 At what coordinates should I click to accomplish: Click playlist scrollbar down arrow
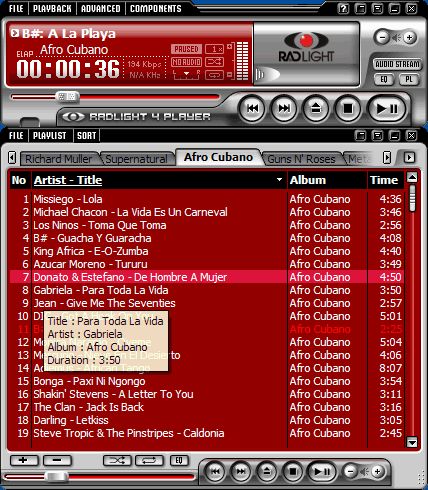[x=412, y=443]
